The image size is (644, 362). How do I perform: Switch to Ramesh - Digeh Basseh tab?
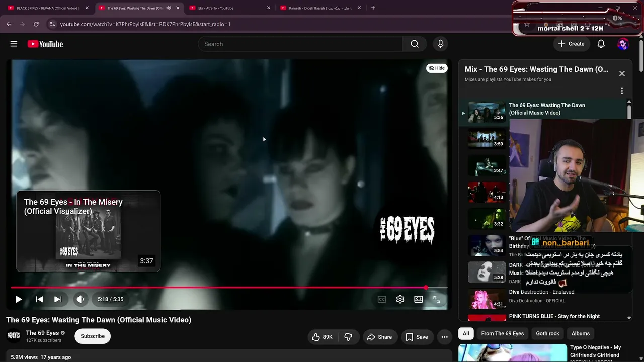click(x=321, y=8)
